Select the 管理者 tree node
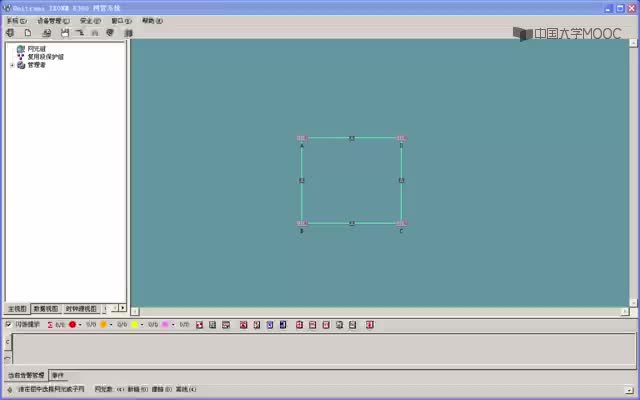The width and height of the screenshot is (640, 400). click(36, 65)
